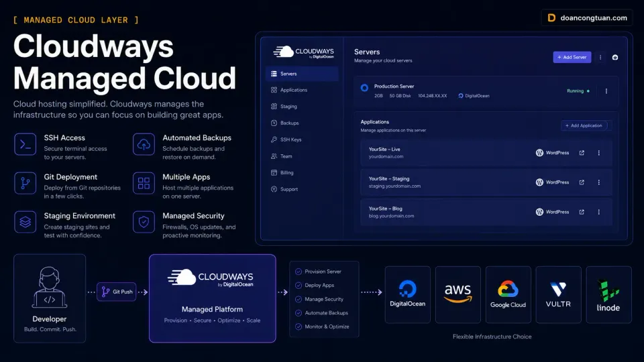
Task: Open Support in the sidebar
Action: click(284, 189)
